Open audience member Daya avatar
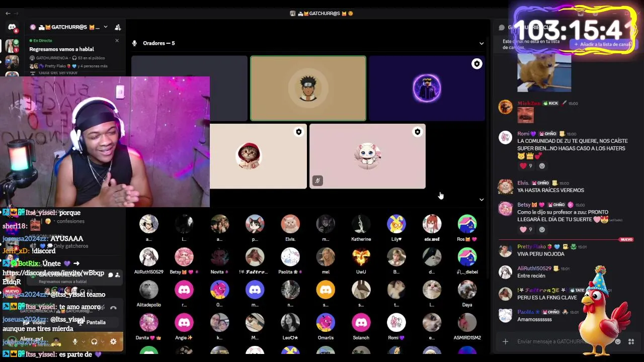644x362 pixels. [467, 290]
